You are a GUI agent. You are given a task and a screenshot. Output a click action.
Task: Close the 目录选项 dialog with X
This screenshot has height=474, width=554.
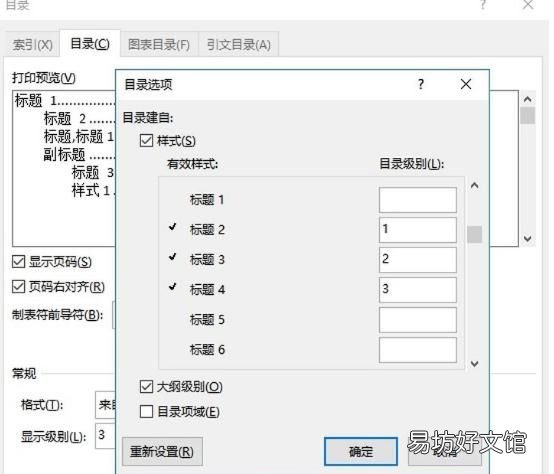pyautogui.click(x=466, y=84)
